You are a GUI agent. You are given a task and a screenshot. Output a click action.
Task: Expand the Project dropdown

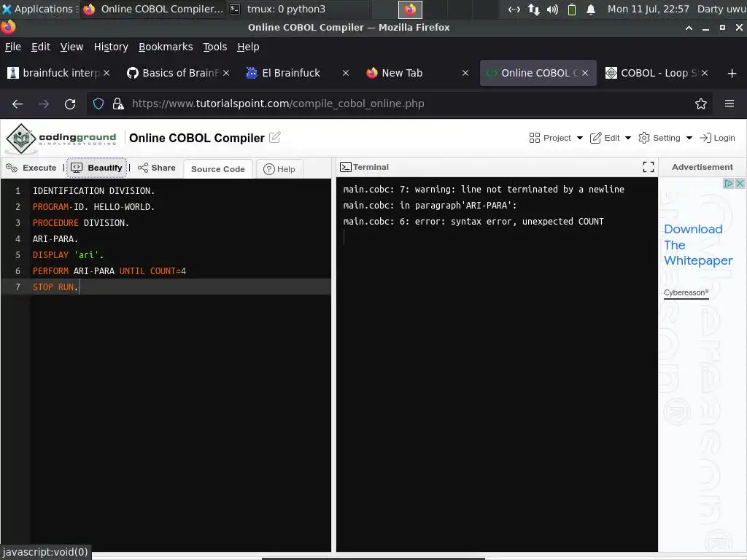click(556, 138)
